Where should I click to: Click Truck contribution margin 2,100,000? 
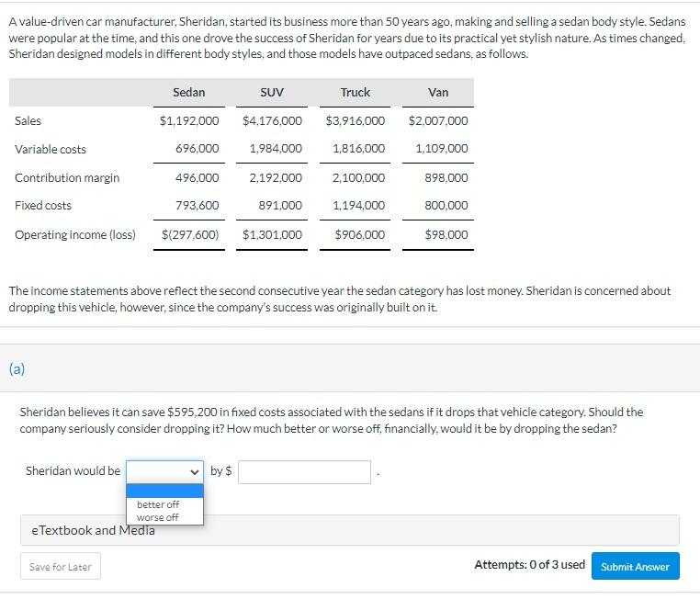[359, 177]
